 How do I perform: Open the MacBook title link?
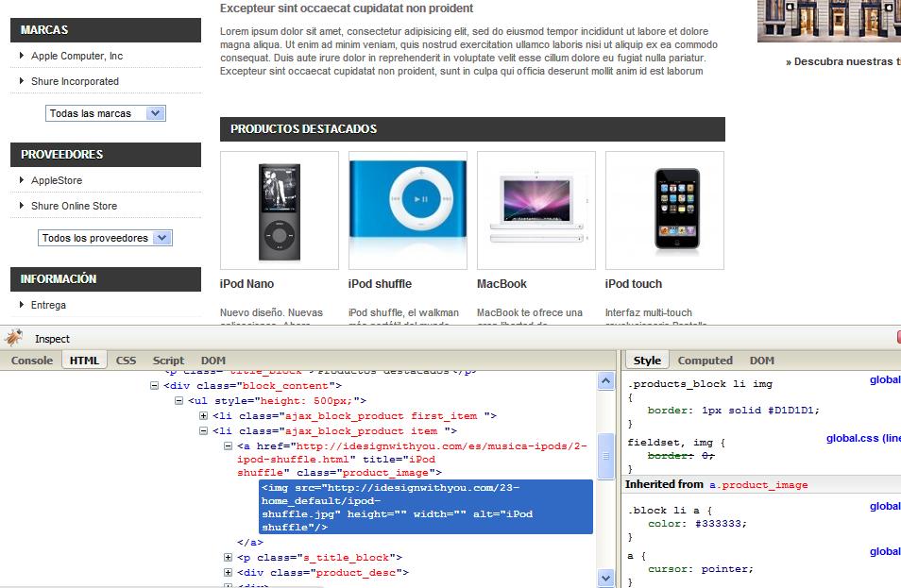click(x=501, y=284)
